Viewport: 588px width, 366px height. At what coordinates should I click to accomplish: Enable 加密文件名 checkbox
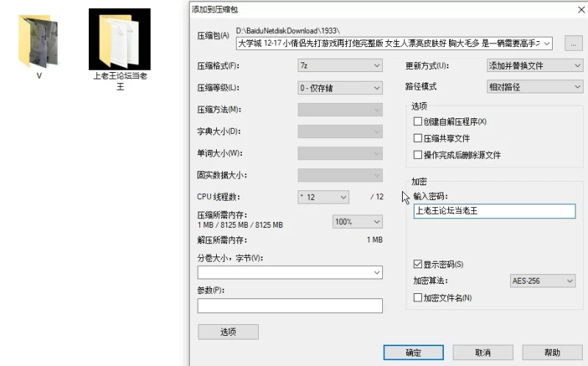pyautogui.click(x=418, y=298)
